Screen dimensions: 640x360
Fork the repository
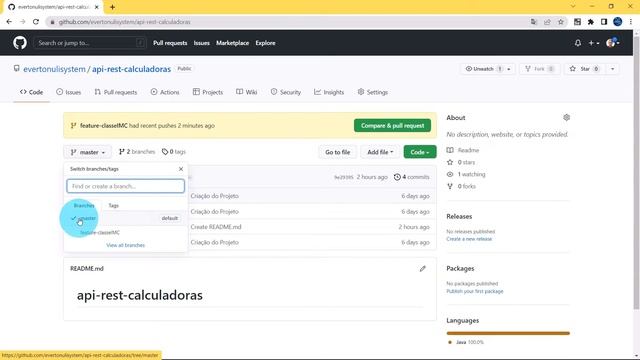point(540,69)
